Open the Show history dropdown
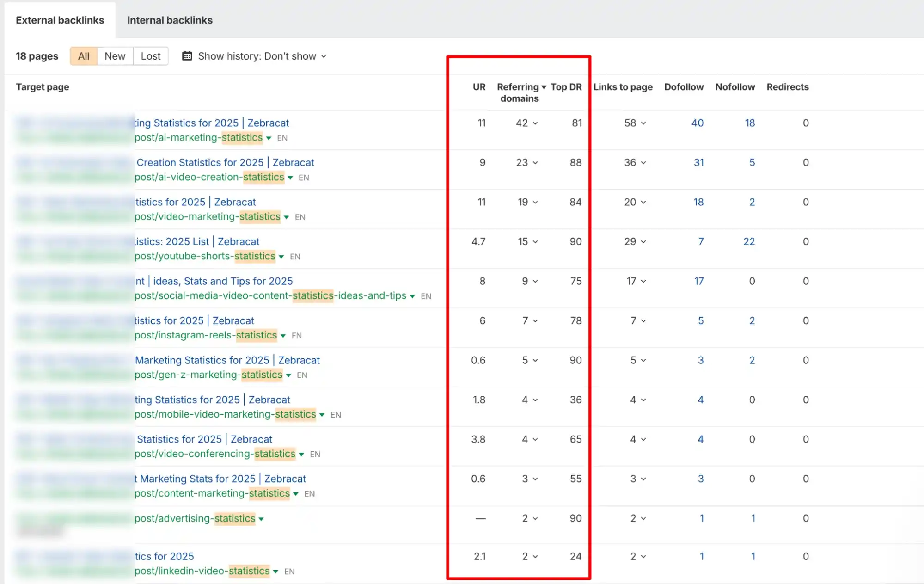Viewport: 924px width, 584px height. [262, 56]
